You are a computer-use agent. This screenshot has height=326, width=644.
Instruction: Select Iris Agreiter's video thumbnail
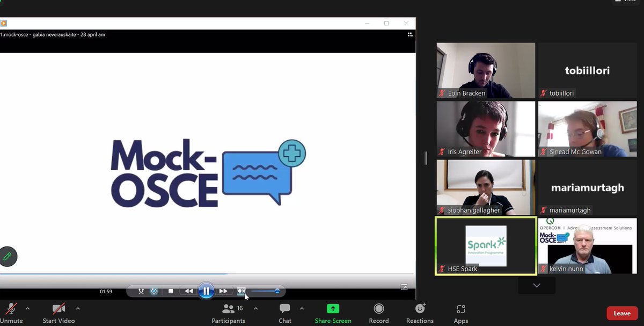(x=486, y=129)
